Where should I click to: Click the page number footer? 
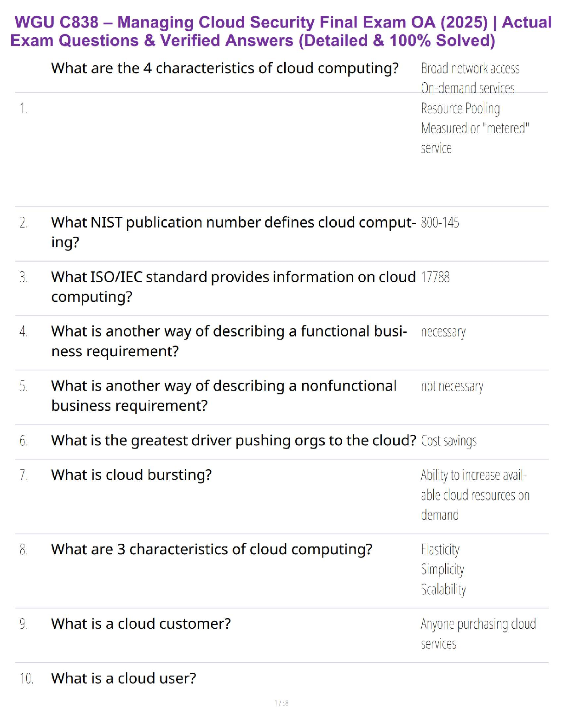tap(281, 703)
